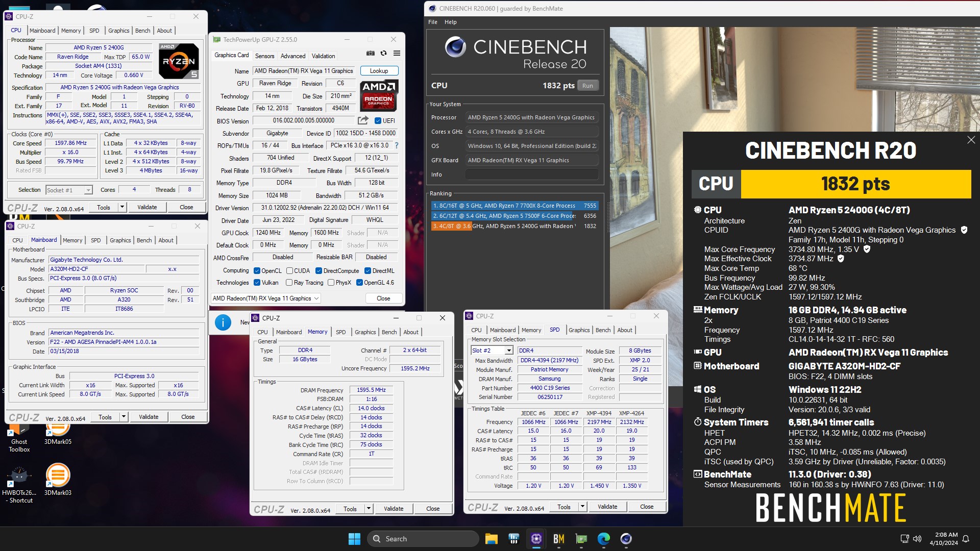Open the Windows Start menu
Viewport: 980px width, 551px height.
(354, 539)
